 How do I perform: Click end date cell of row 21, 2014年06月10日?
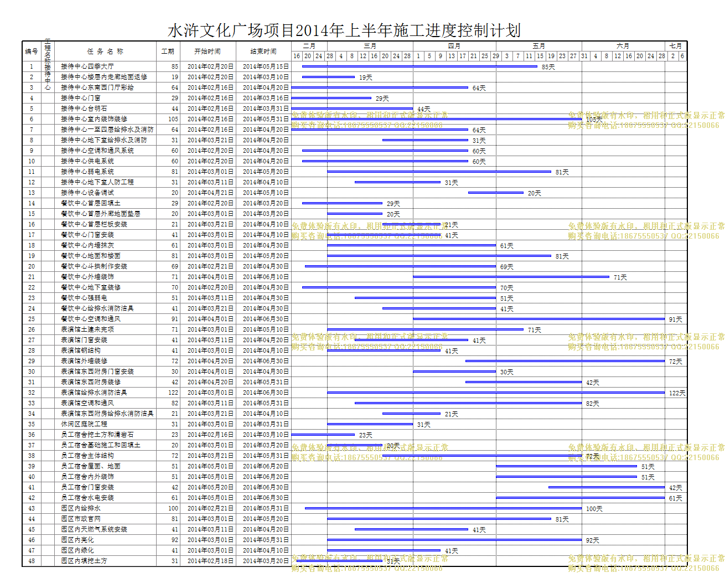[264, 277]
